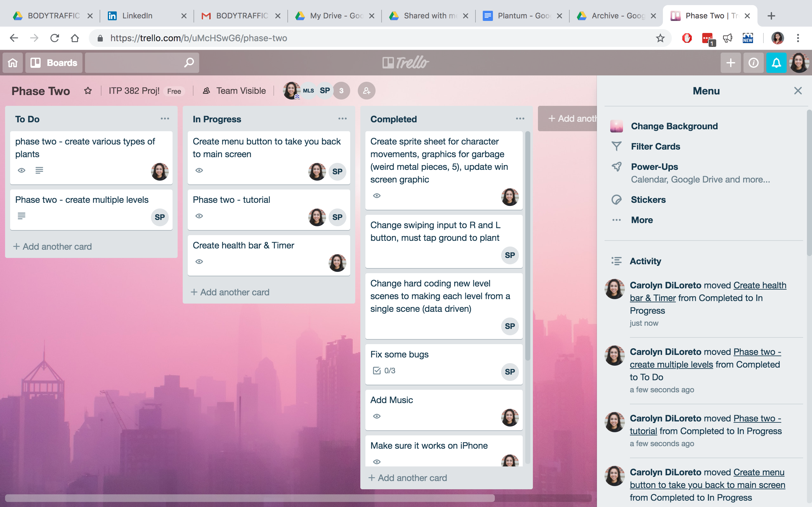The height and width of the screenshot is (507, 812).
Task: Click the plus icon to create something new
Action: pyautogui.click(x=730, y=62)
